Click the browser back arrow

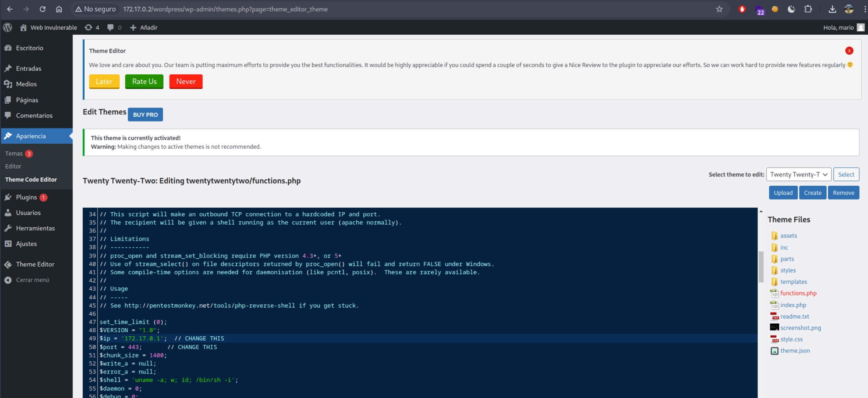pyautogui.click(x=10, y=9)
